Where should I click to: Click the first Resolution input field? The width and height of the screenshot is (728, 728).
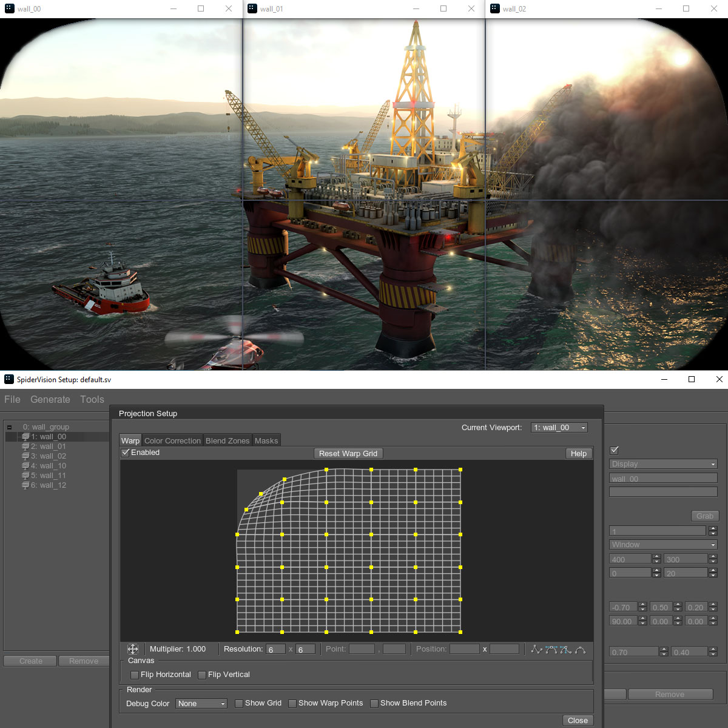point(275,650)
